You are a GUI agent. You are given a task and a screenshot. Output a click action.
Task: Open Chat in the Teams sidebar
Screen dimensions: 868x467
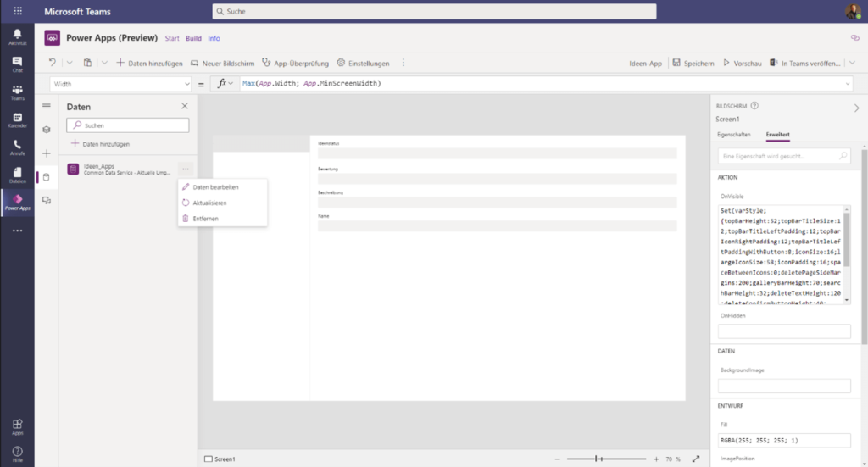(17, 64)
